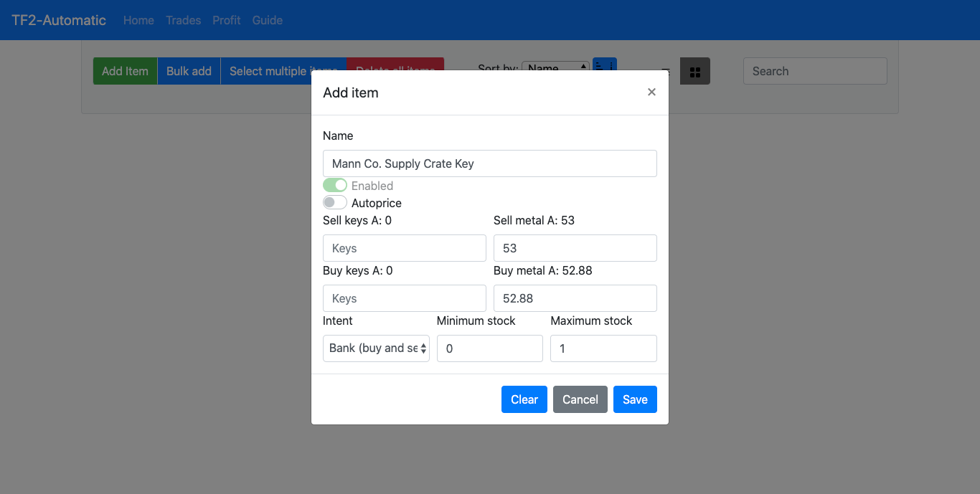980x494 pixels.
Task: Close the Add item dialog
Action: click(651, 92)
